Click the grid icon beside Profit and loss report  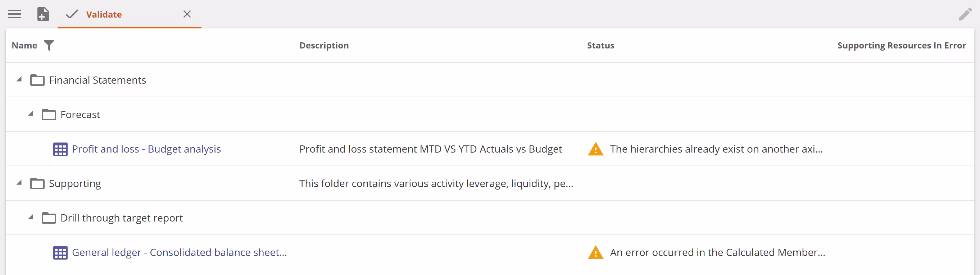point(60,149)
